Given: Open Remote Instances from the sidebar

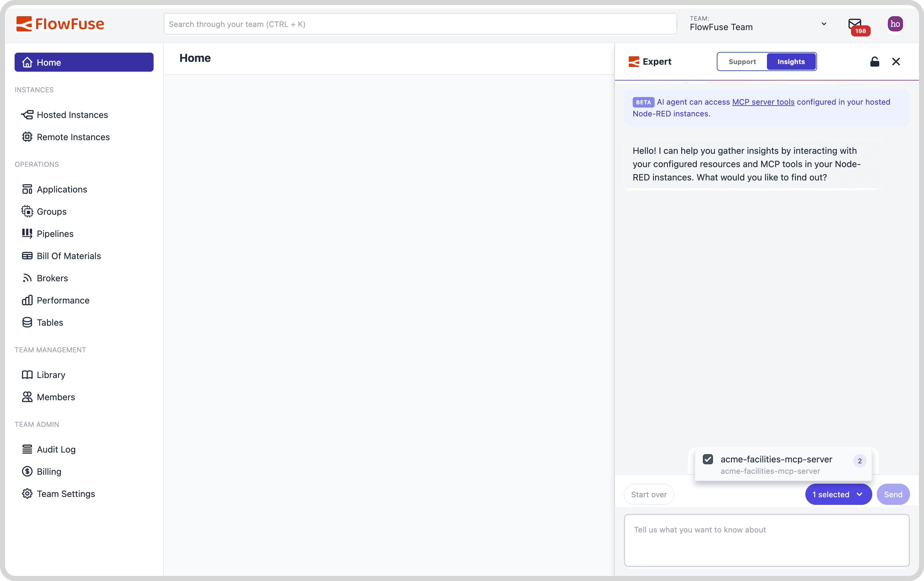Looking at the screenshot, I should click(73, 137).
